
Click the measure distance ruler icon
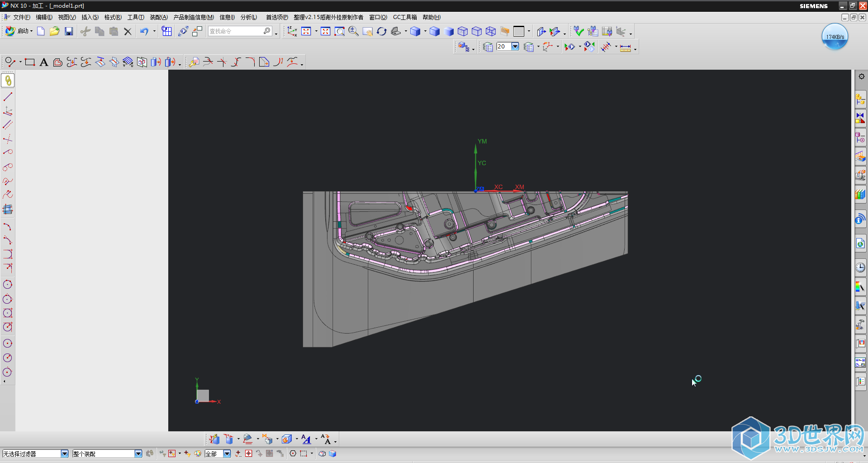coord(626,47)
